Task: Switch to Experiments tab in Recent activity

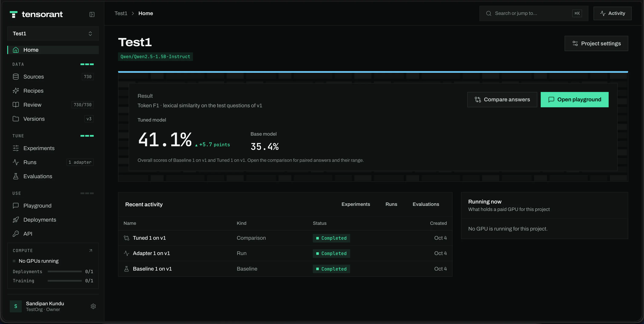Action: tap(355, 204)
